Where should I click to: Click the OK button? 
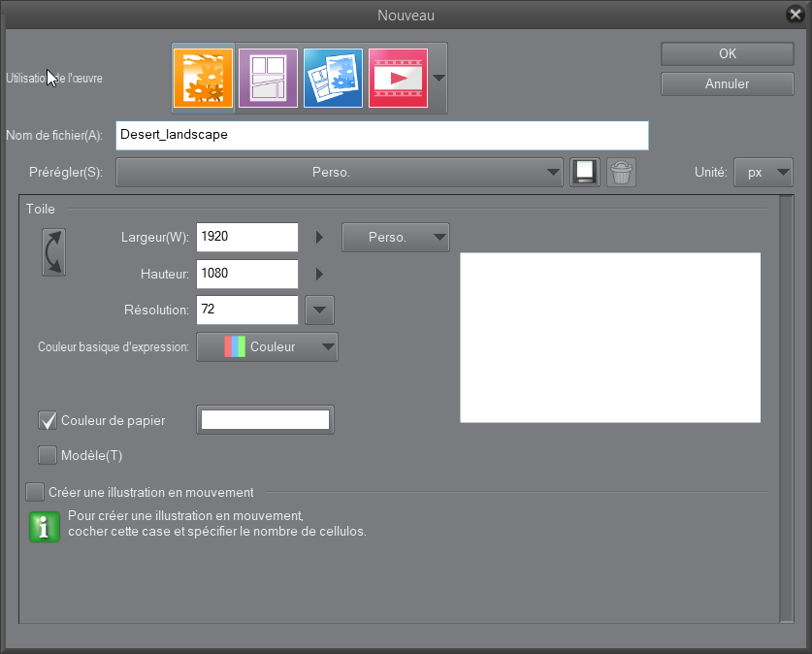727,54
